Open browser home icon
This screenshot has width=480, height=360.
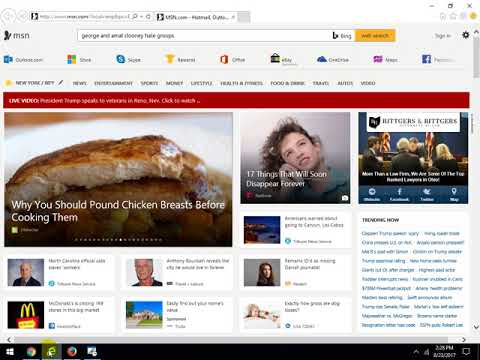tap(443, 16)
